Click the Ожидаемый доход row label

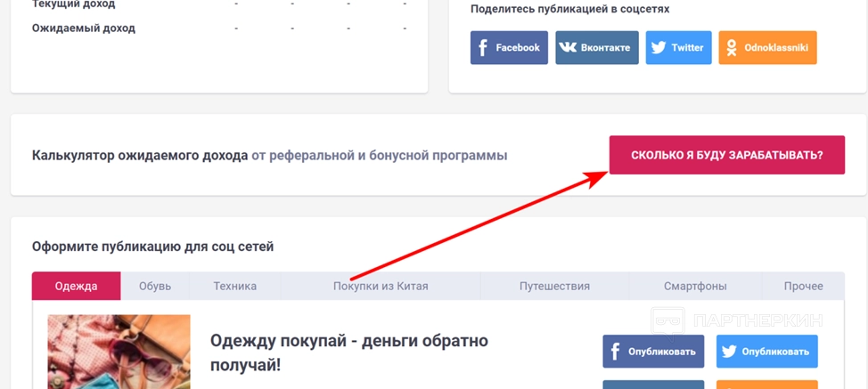(84, 28)
